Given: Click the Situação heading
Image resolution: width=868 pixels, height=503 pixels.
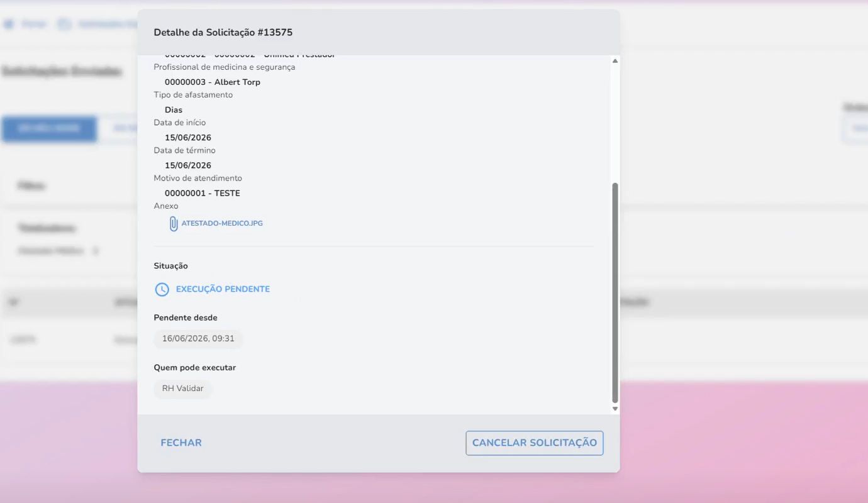Looking at the screenshot, I should [x=170, y=266].
